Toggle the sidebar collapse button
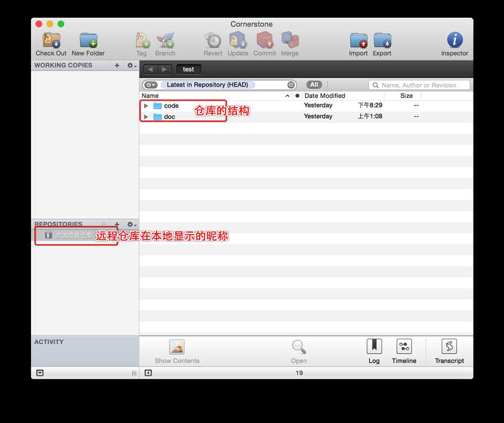This screenshot has width=504, height=423. click(148, 373)
